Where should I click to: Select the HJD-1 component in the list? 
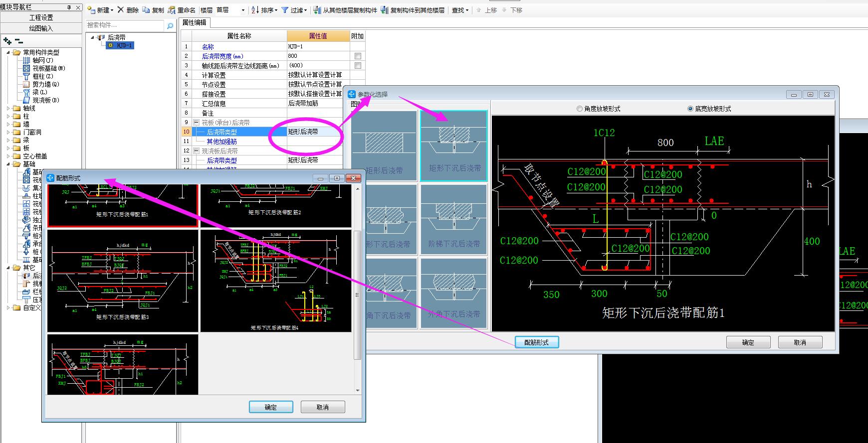coord(120,45)
